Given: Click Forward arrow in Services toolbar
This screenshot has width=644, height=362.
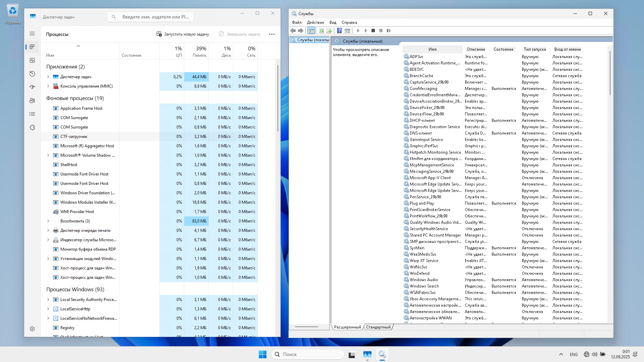Looking at the screenshot, I should coord(301,31).
